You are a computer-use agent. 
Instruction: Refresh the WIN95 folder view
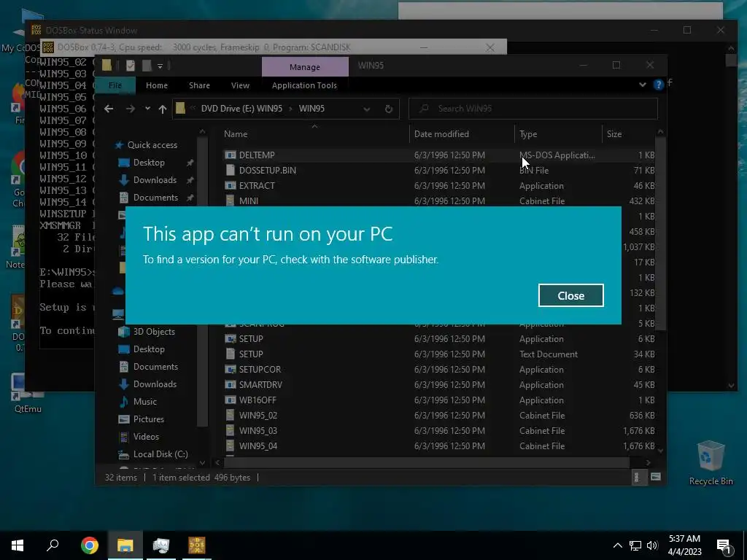pos(389,109)
